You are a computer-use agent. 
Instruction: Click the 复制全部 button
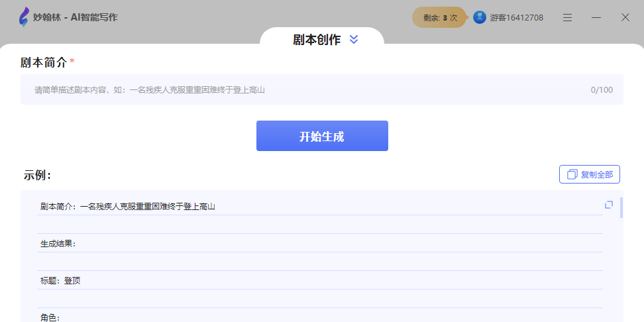(590, 174)
